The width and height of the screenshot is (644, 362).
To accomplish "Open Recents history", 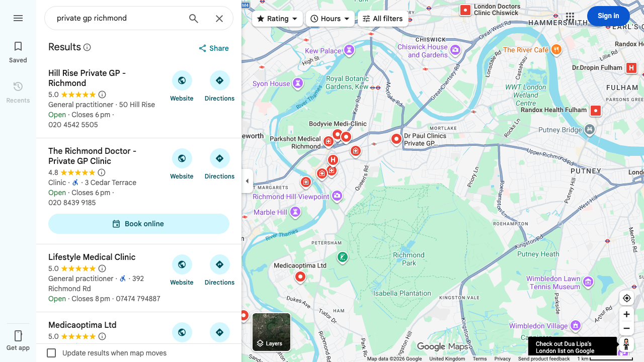I will (18, 93).
